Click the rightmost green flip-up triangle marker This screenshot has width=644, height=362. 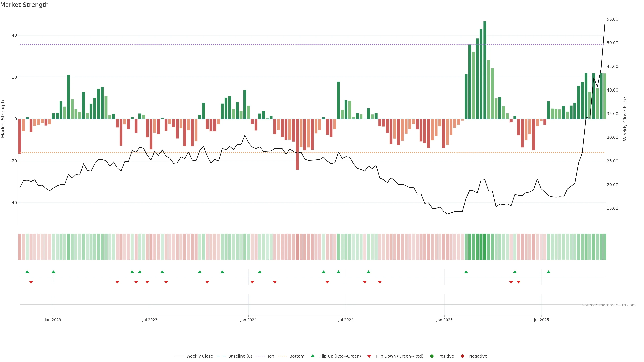(549, 272)
